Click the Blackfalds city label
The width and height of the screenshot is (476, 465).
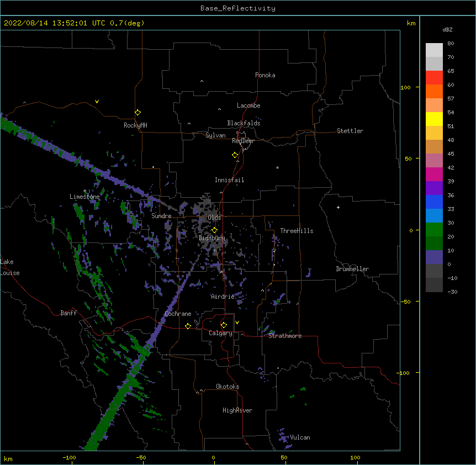point(244,123)
